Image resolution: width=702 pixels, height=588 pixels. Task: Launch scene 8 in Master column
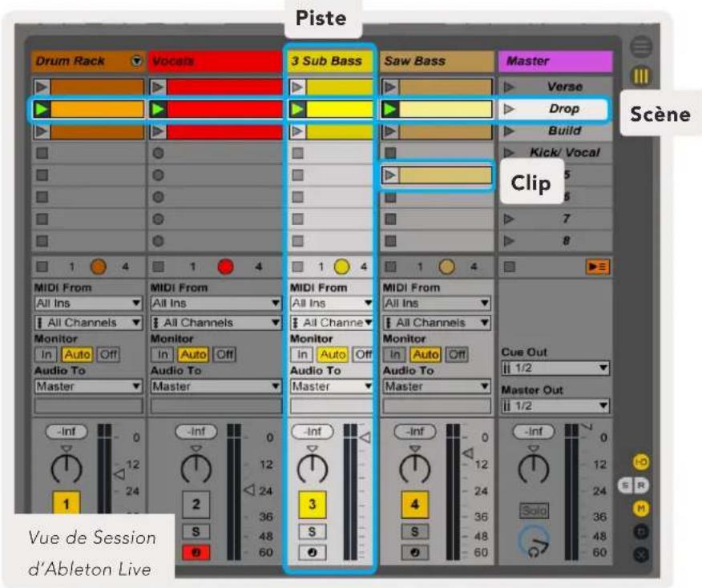pos(509,241)
